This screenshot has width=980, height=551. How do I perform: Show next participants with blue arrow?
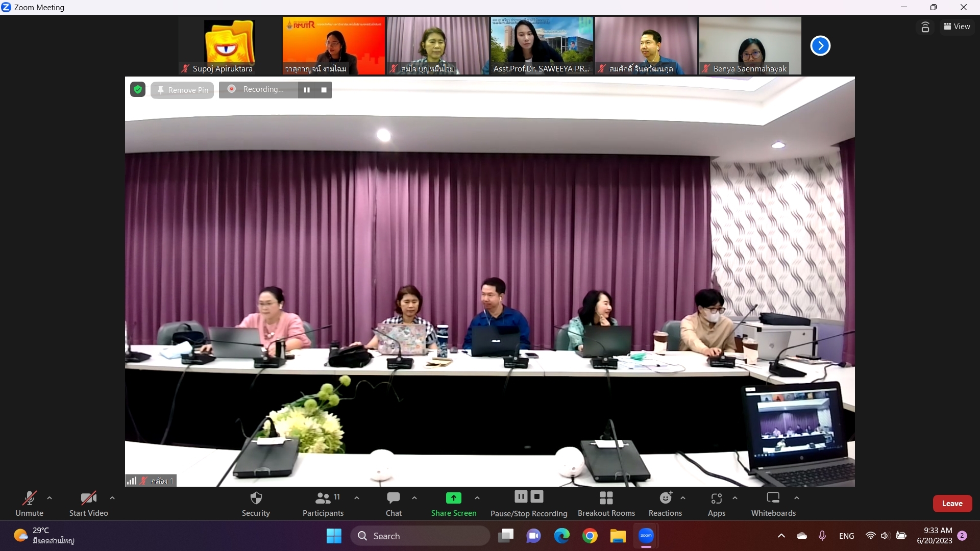tap(820, 46)
